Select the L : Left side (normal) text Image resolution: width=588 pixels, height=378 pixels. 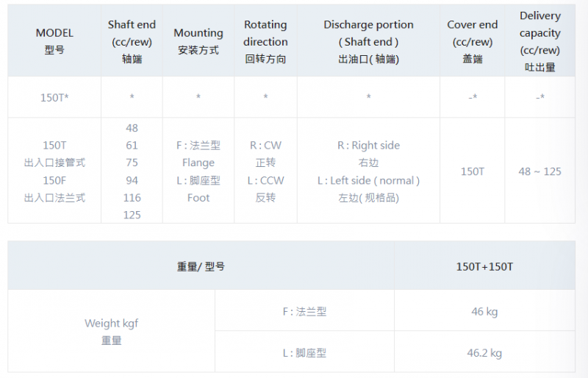368,181
